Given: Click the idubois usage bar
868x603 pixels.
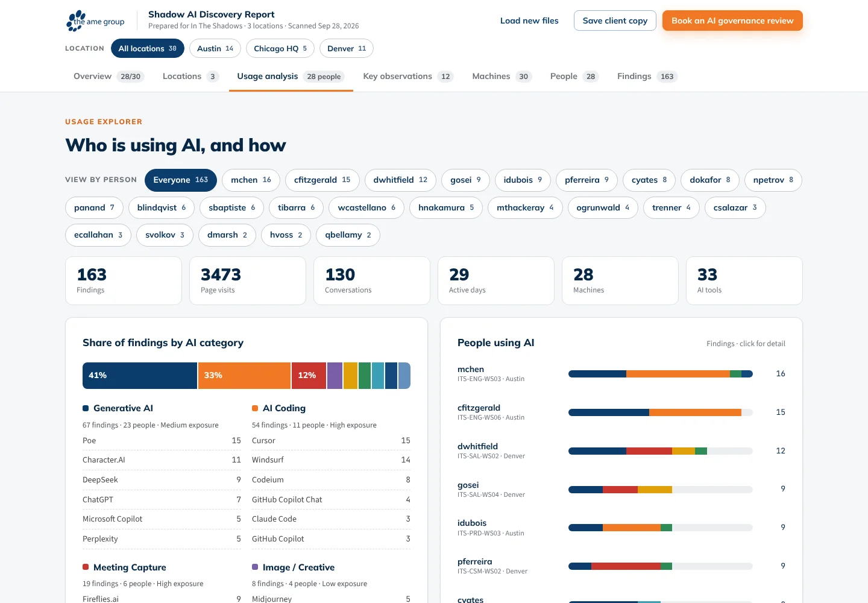Looking at the screenshot, I should coord(661,528).
